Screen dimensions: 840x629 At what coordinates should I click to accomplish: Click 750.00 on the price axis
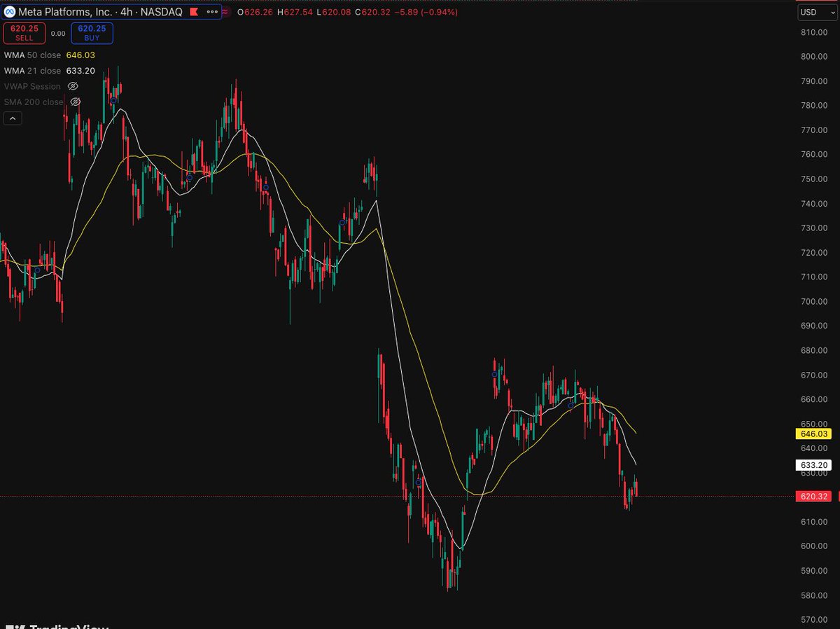click(813, 179)
